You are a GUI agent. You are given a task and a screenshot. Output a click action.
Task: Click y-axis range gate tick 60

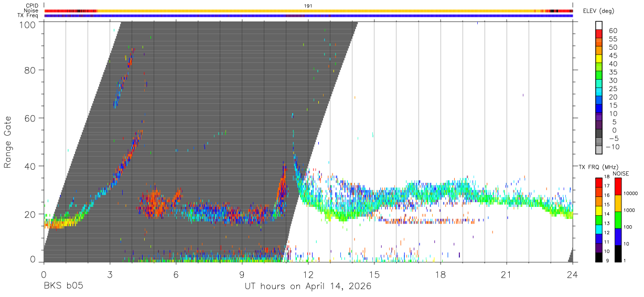[29, 118]
